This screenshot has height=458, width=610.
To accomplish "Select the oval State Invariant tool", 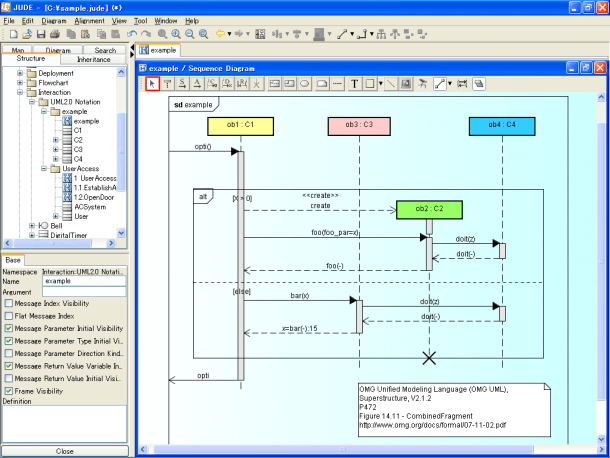I will [x=305, y=84].
